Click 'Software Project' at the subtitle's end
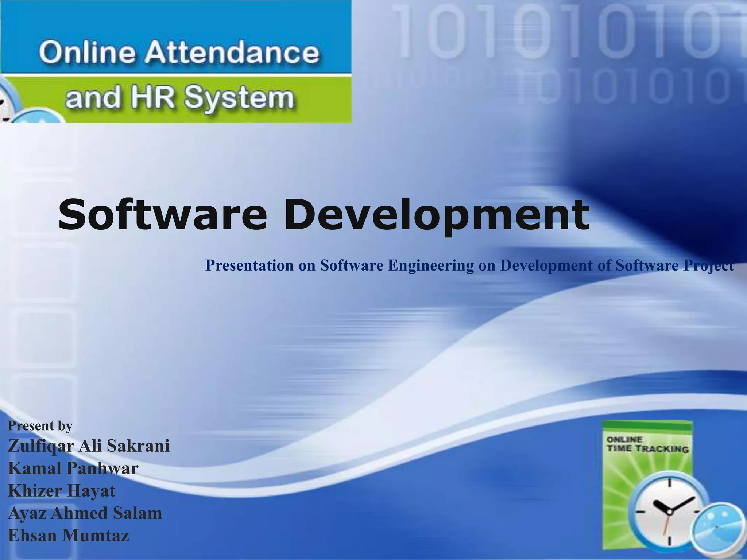Viewport: 747px width, 560px height. click(x=675, y=265)
